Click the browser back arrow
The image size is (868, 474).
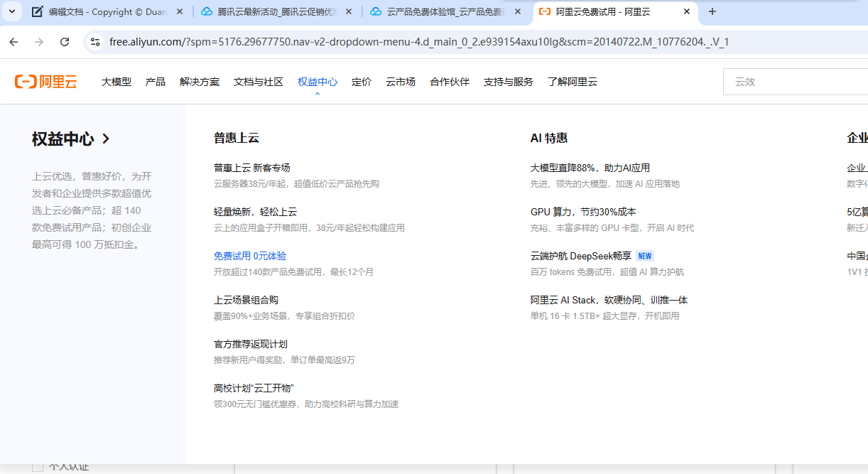pos(13,42)
